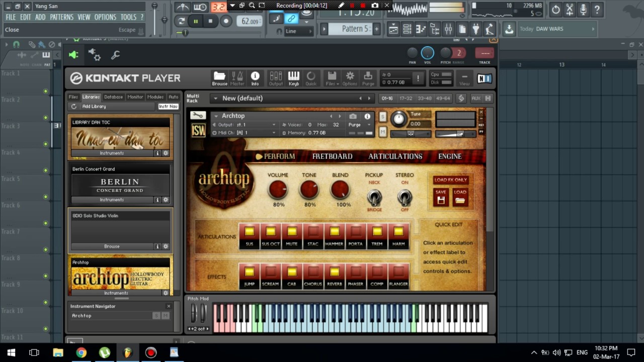
Task: Adjust the Archtop VOLUME knob
Action: pyautogui.click(x=278, y=190)
